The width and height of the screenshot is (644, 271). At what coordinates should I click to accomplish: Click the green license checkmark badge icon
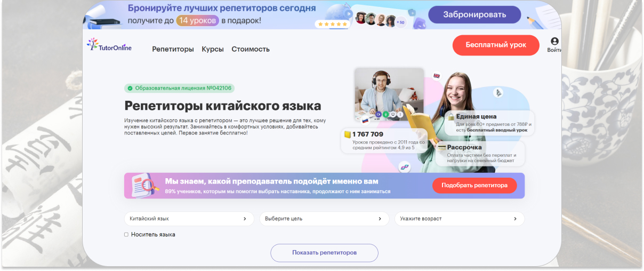pyautogui.click(x=130, y=89)
